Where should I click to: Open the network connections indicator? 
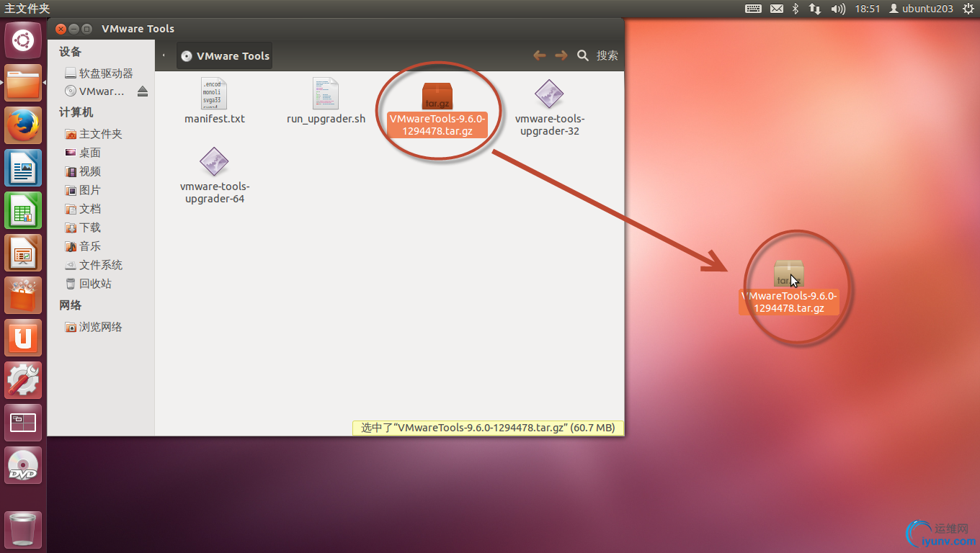[815, 9]
